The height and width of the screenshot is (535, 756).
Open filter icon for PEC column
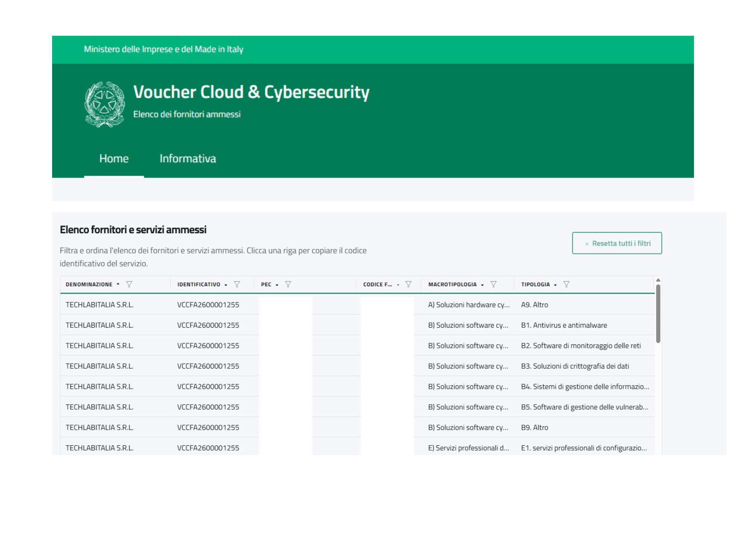pyautogui.click(x=288, y=285)
